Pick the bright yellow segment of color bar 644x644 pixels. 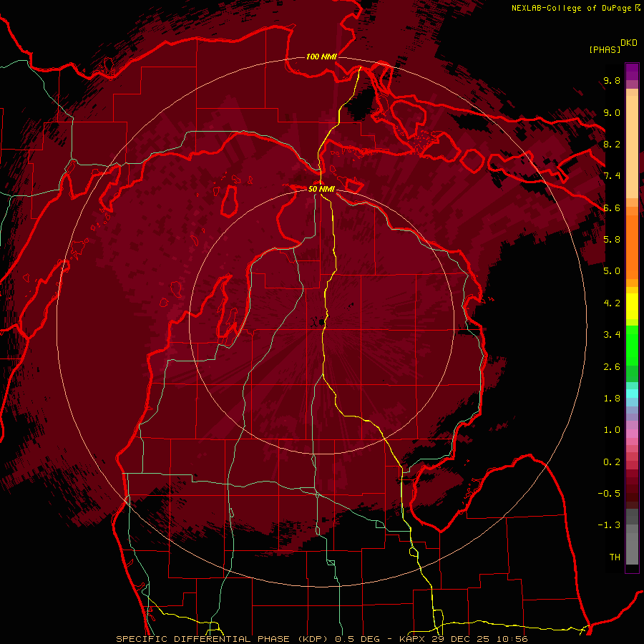(x=632, y=306)
